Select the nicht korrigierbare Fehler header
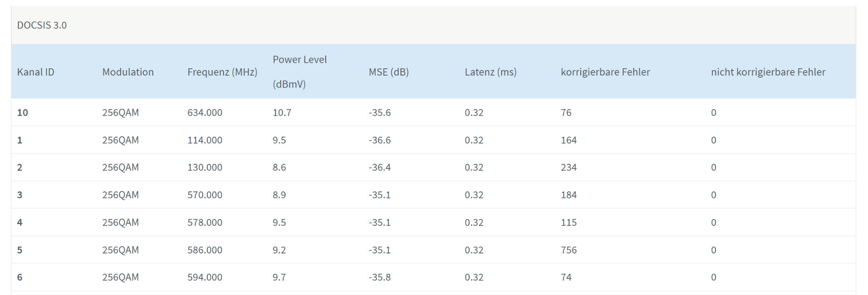The height and width of the screenshot is (295, 868). [768, 72]
